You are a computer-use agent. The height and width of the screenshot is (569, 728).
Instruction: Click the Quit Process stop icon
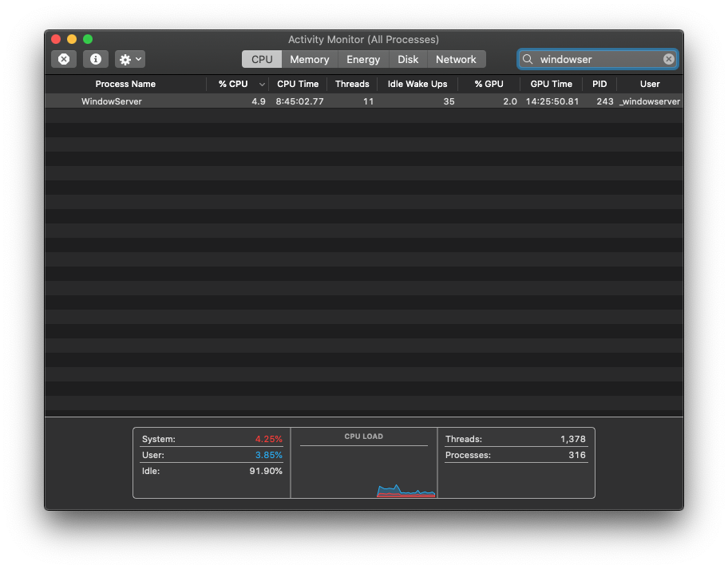pos(64,59)
